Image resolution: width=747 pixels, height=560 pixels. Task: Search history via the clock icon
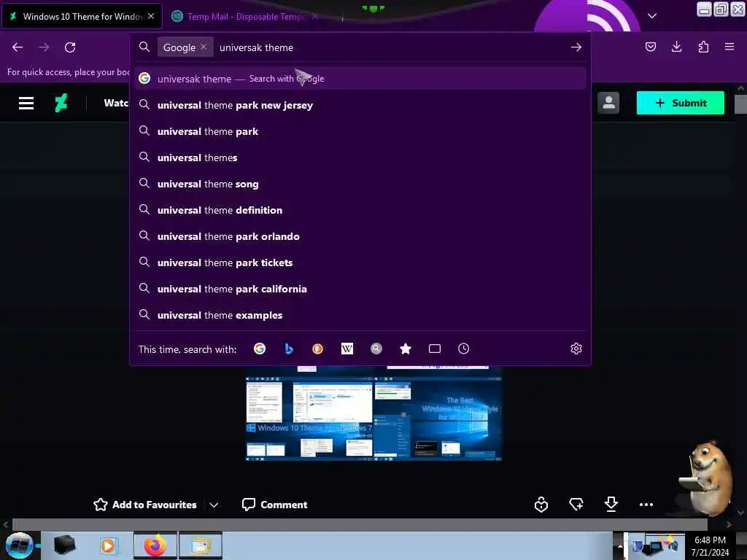463,349
